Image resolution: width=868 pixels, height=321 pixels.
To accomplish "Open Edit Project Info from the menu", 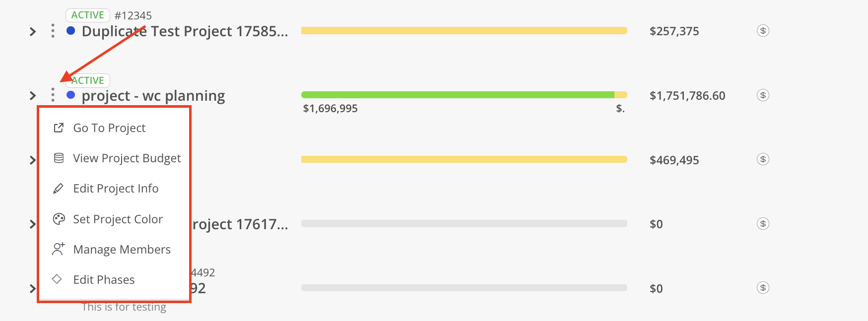I will pos(116,189).
